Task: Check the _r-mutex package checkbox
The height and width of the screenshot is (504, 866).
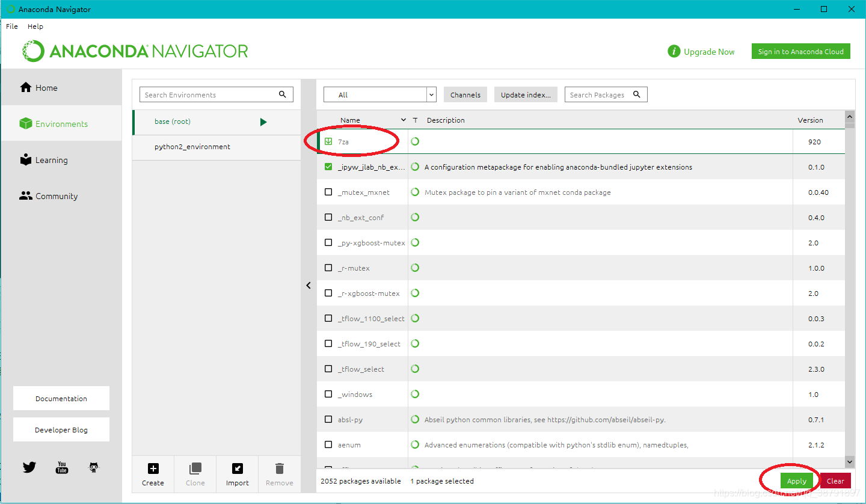Action: 328,268
